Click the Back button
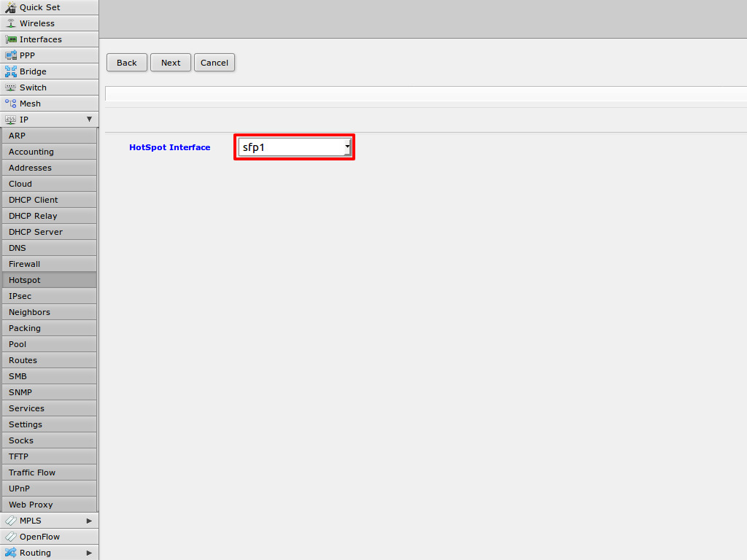Image resolution: width=747 pixels, height=560 pixels. pyautogui.click(x=127, y=63)
